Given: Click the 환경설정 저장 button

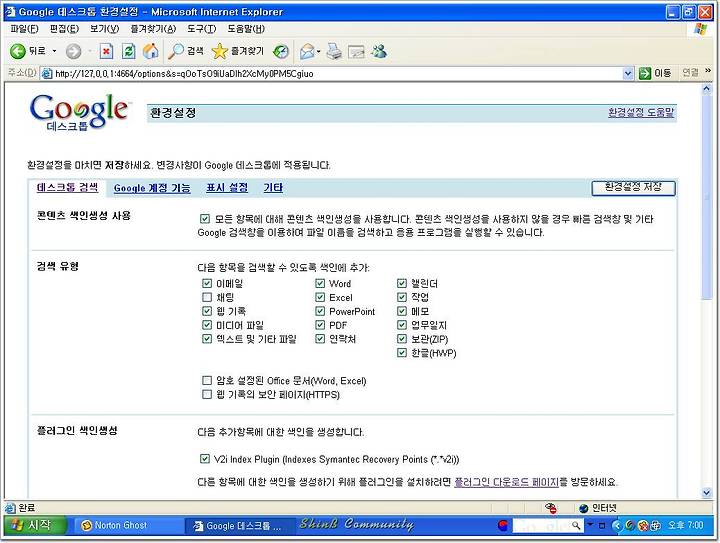Looking at the screenshot, I should pos(633,188).
